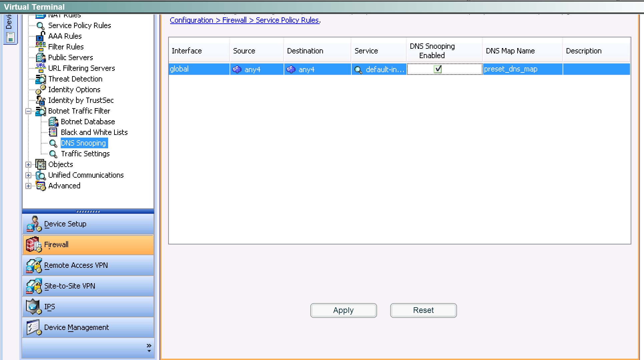Click the Black and White Lists icon
Screen dimensions: 644x360
coord(53,132)
